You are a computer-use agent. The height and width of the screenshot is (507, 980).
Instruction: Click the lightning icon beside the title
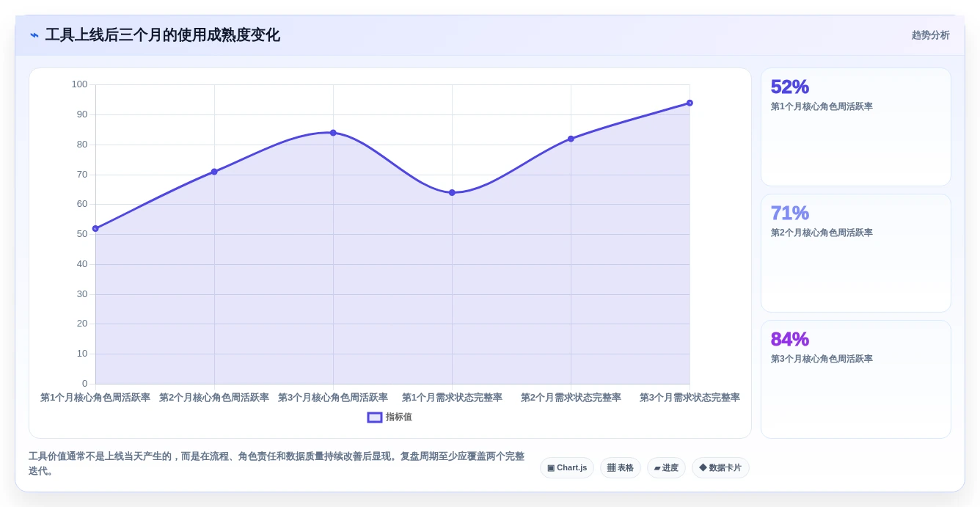coord(34,35)
